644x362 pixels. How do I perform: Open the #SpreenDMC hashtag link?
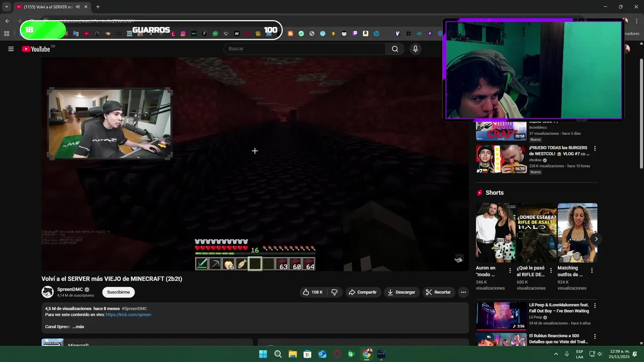[x=134, y=309]
